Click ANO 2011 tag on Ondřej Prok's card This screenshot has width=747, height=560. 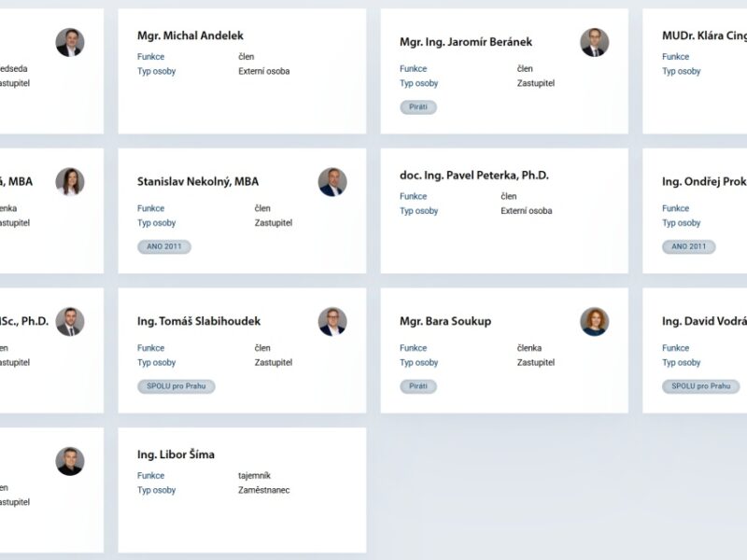[689, 247]
